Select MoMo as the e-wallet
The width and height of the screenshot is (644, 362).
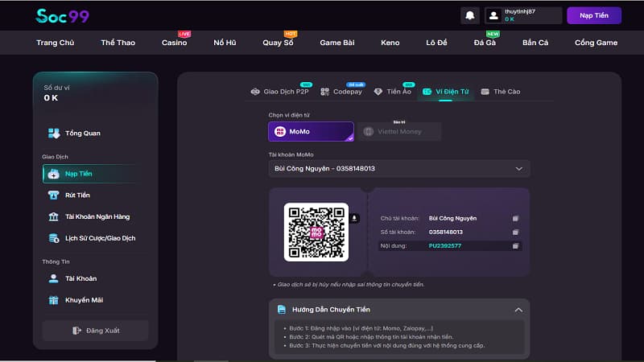(x=311, y=131)
